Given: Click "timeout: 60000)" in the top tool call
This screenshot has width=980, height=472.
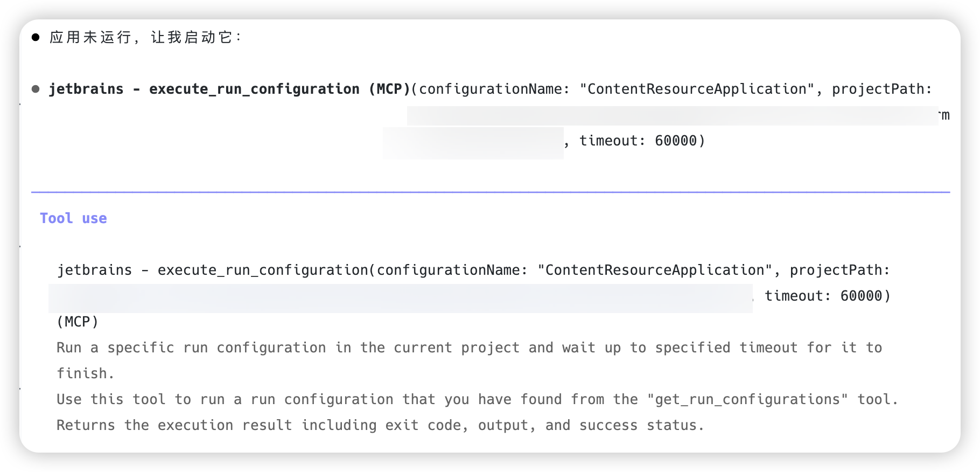Looking at the screenshot, I should click(x=642, y=141).
